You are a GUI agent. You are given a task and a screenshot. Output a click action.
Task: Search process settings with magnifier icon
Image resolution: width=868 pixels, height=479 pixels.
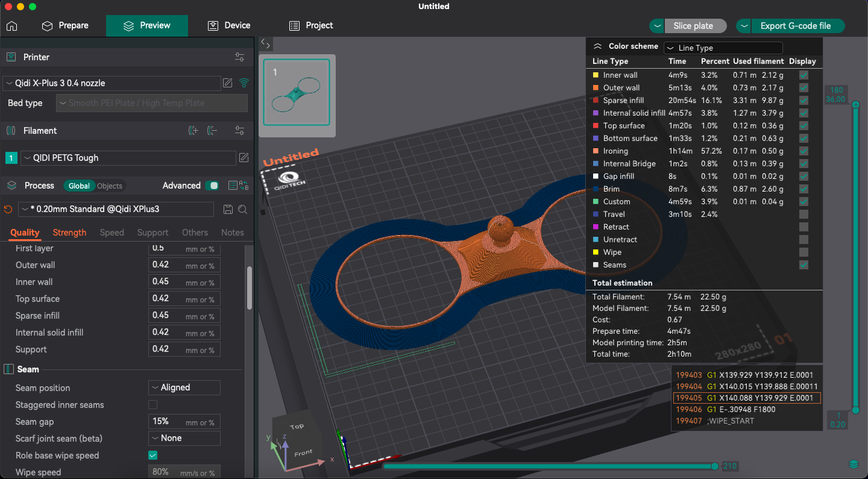[242, 210]
